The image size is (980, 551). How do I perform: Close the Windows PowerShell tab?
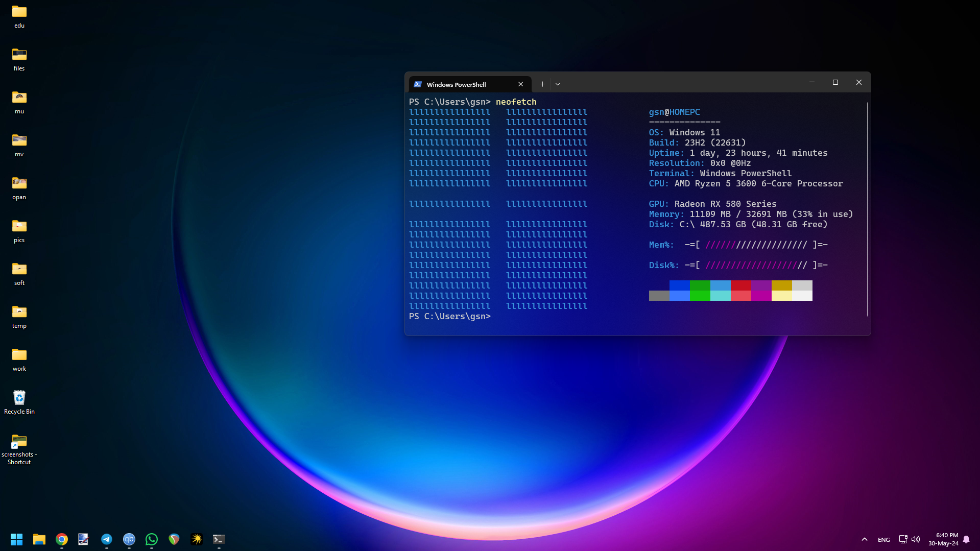point(520,84)
